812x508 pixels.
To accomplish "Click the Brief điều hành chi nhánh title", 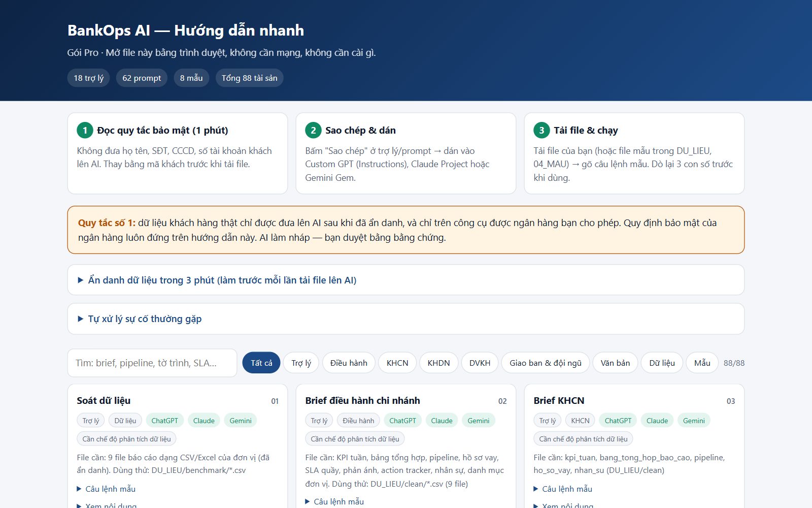I will pos(362,400).
